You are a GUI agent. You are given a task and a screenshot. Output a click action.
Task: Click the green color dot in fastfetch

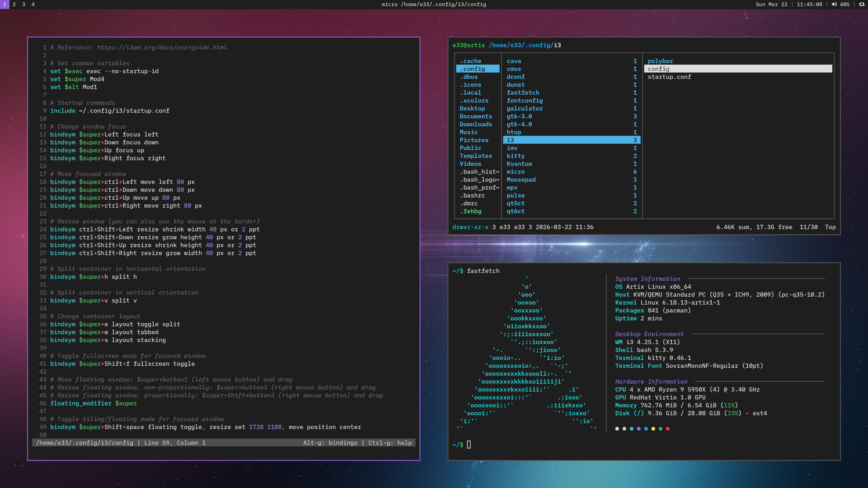click(660, 429)
